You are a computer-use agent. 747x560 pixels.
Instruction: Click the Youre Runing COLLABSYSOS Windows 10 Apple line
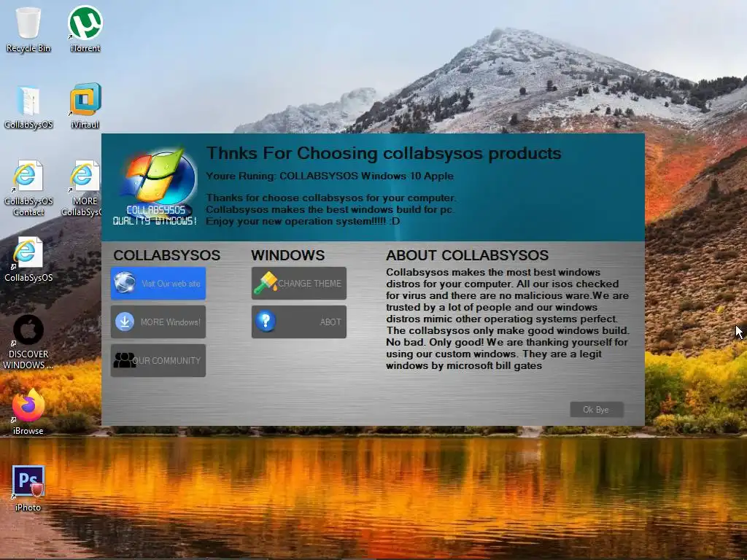(x=330, y=176)
